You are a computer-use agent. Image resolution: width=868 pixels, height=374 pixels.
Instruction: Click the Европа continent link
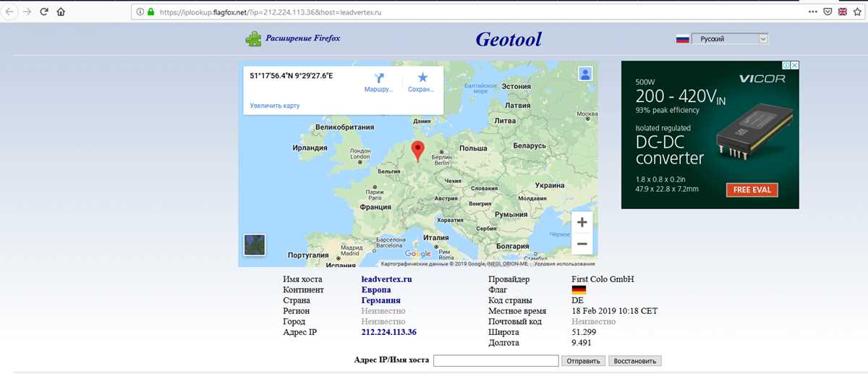click(x=376, y=290)
